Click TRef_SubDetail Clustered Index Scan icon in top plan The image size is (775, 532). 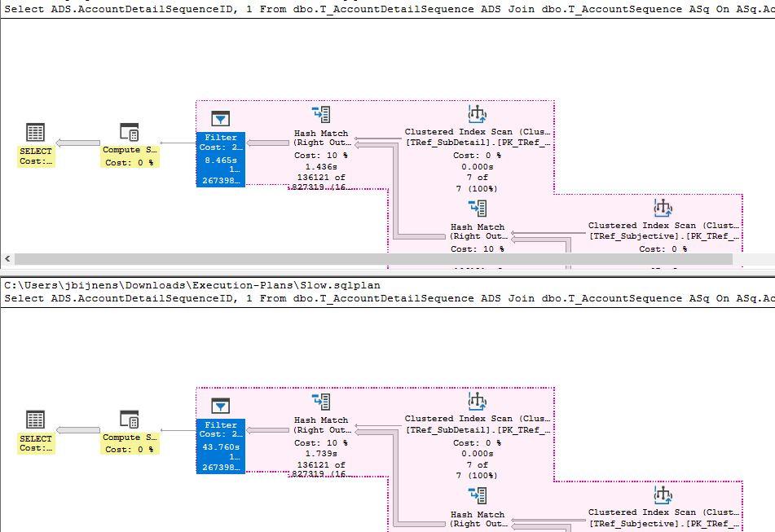click(477, 113)
